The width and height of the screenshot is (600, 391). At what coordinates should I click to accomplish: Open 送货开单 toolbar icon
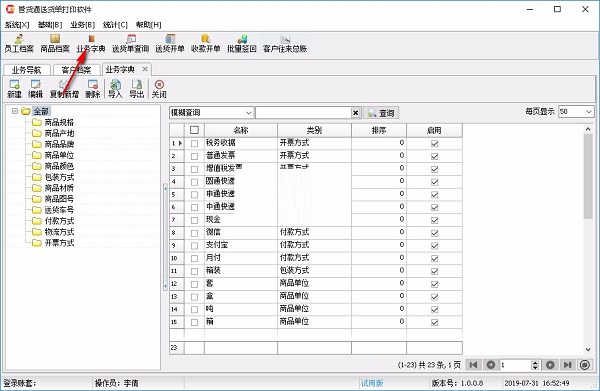point(170,43)
